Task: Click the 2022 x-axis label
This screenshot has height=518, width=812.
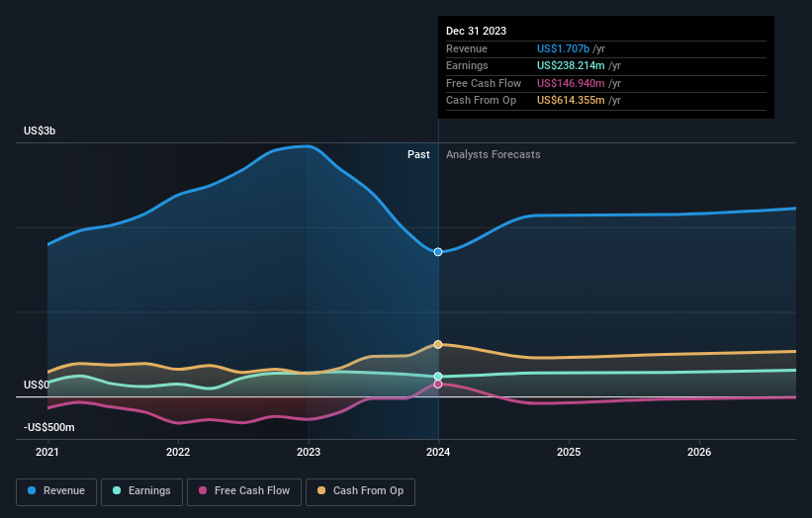Action: (x=178, y=452)
